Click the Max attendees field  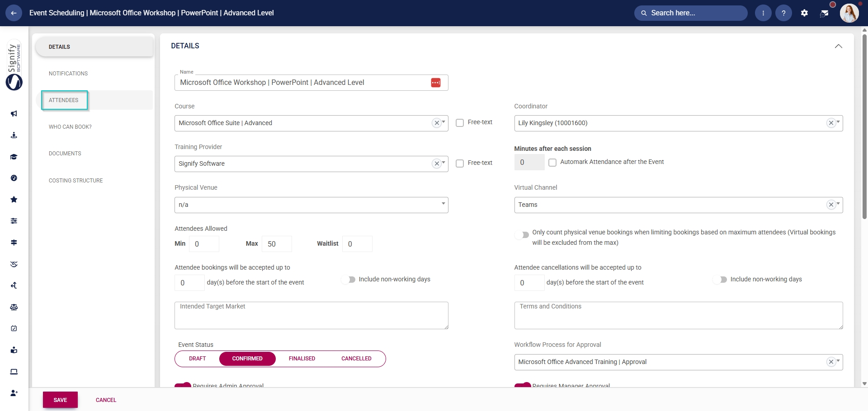[277, 244]
